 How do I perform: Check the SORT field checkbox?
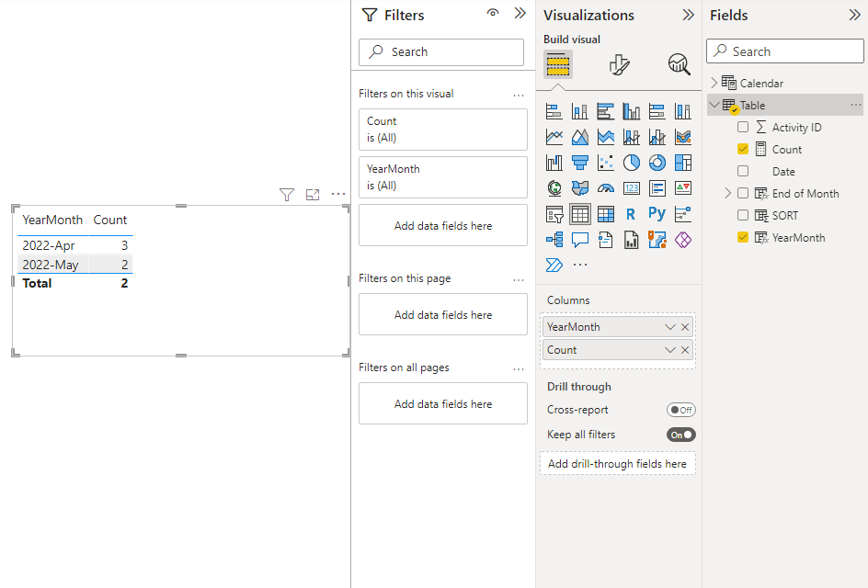point(743,215)
